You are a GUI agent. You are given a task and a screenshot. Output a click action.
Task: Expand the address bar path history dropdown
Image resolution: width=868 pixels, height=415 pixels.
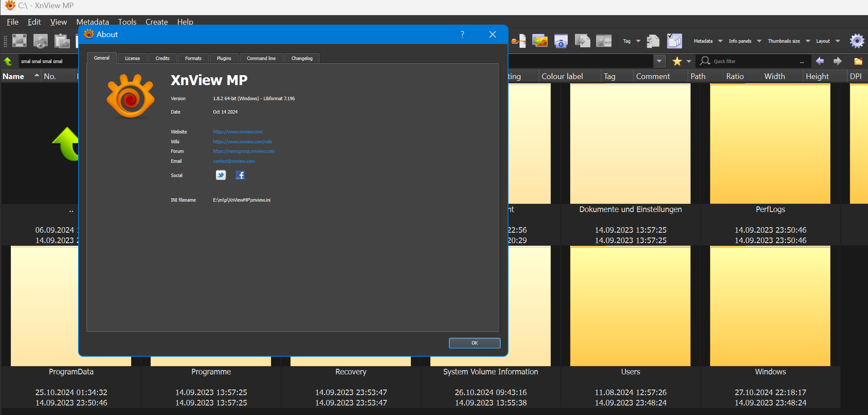659,61
